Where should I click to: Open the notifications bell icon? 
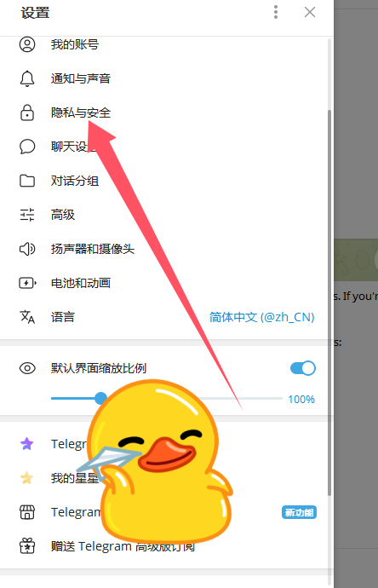coord(27,78)
